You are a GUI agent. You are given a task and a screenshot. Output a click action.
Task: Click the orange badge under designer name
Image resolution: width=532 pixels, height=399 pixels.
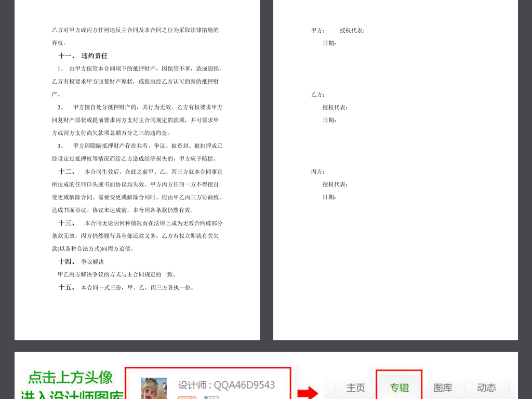pos(186,397)
